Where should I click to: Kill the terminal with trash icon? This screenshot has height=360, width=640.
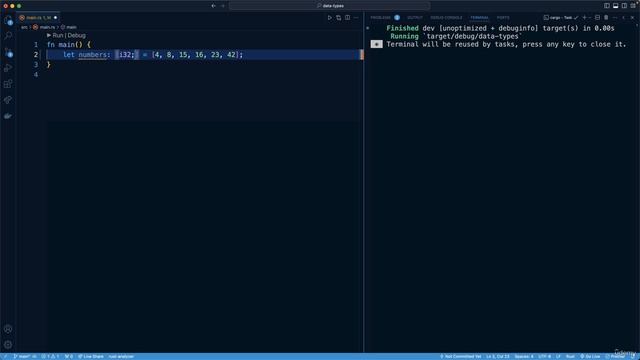pos(606,18)
